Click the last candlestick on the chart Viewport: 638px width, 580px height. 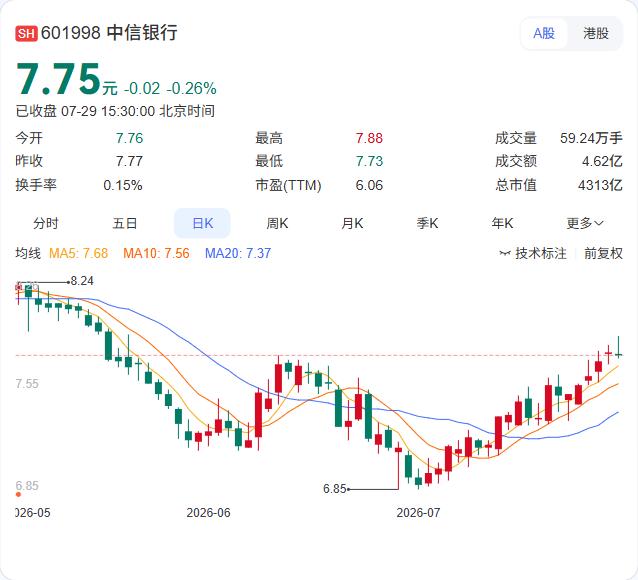(618, 347)
